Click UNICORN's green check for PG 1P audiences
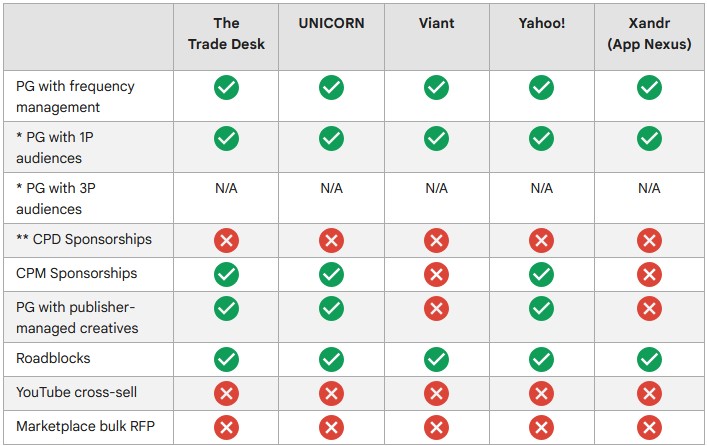Image resolution: width=707 pixels, height=446 pixels. point(331,138)
